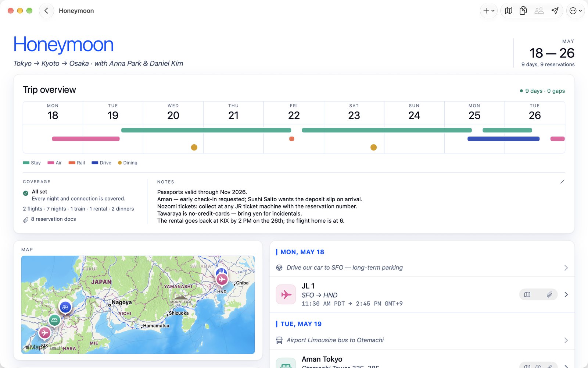Select Mon 18 in the trip overview

pyautogui.click(x=53, y=113)
